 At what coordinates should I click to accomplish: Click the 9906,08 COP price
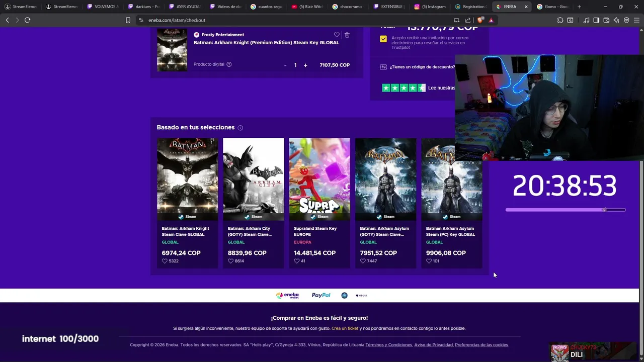(446, 253)
